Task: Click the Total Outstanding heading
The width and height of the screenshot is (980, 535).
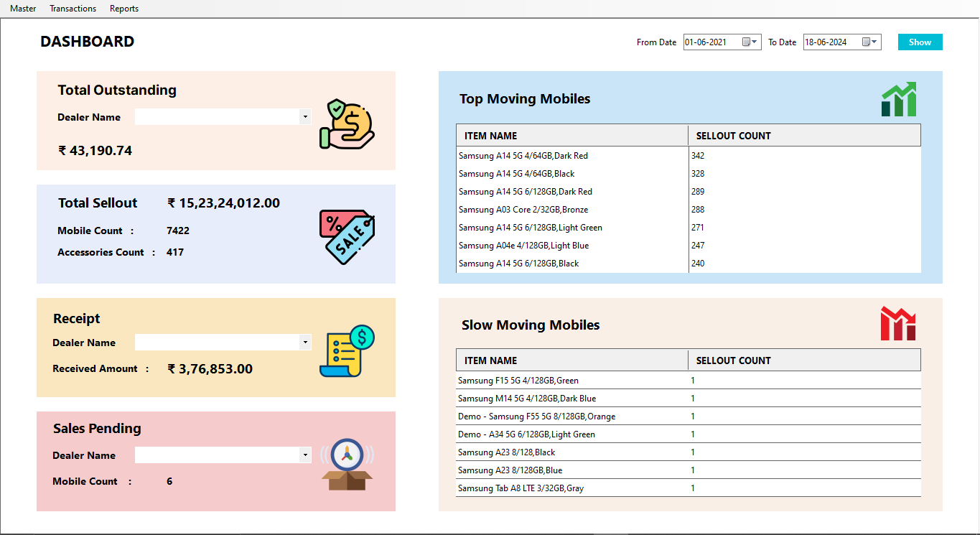Action: point(117,90)
